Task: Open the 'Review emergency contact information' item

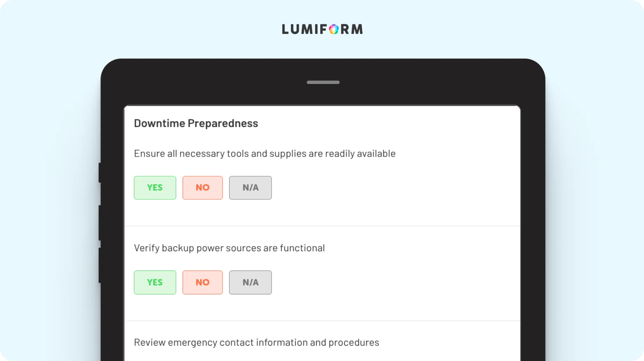Action: coord(256,342)
